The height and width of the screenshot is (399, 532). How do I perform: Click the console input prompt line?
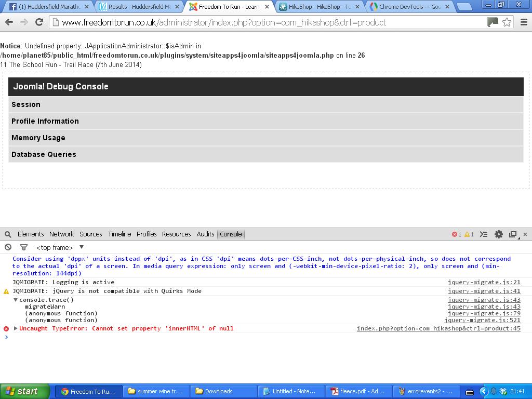[266, 337]
